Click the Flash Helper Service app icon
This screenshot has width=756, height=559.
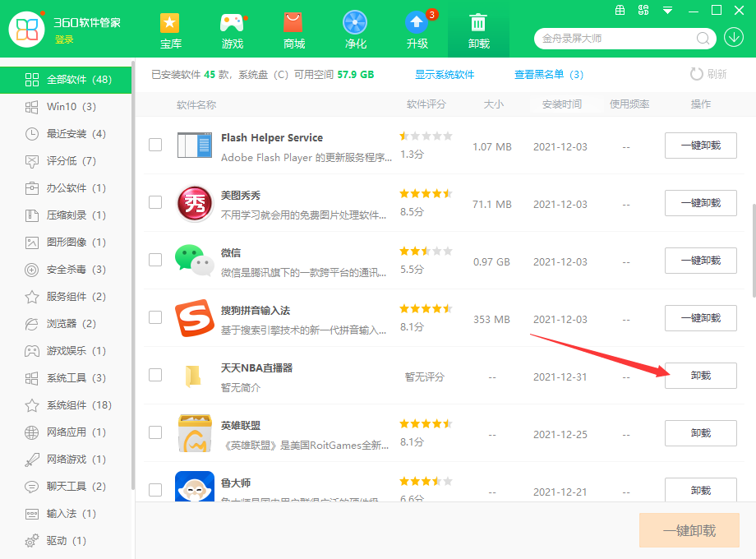click(194, 146)
